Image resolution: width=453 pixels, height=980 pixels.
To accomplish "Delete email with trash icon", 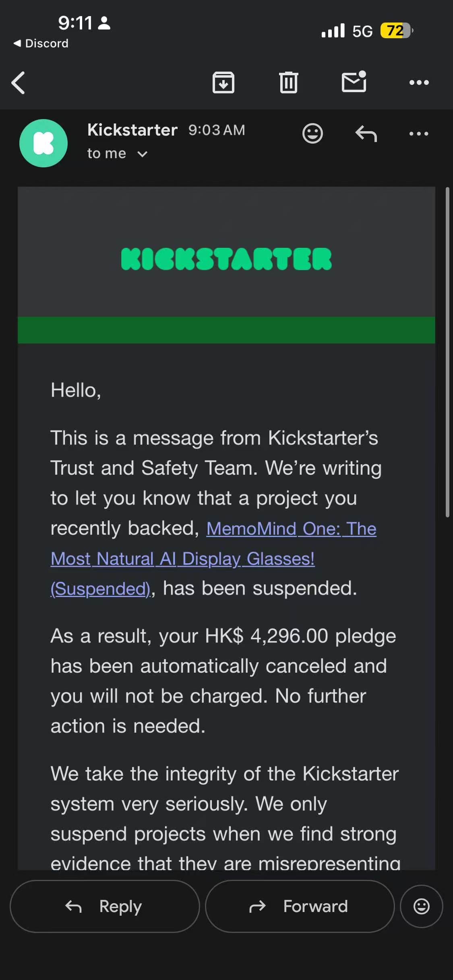I will click(x=289, y=82).
